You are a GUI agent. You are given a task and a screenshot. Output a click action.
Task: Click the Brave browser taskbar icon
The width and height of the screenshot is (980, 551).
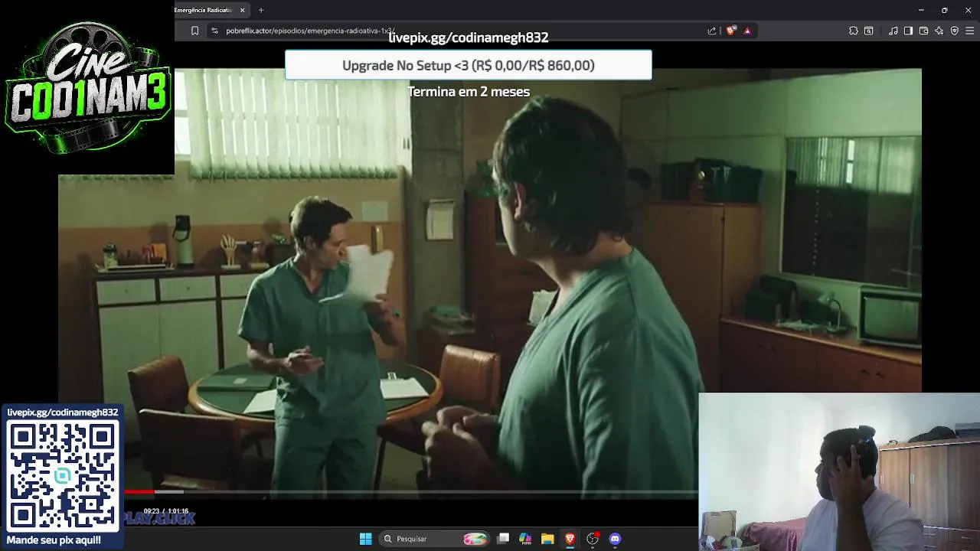tap(570, 539)
